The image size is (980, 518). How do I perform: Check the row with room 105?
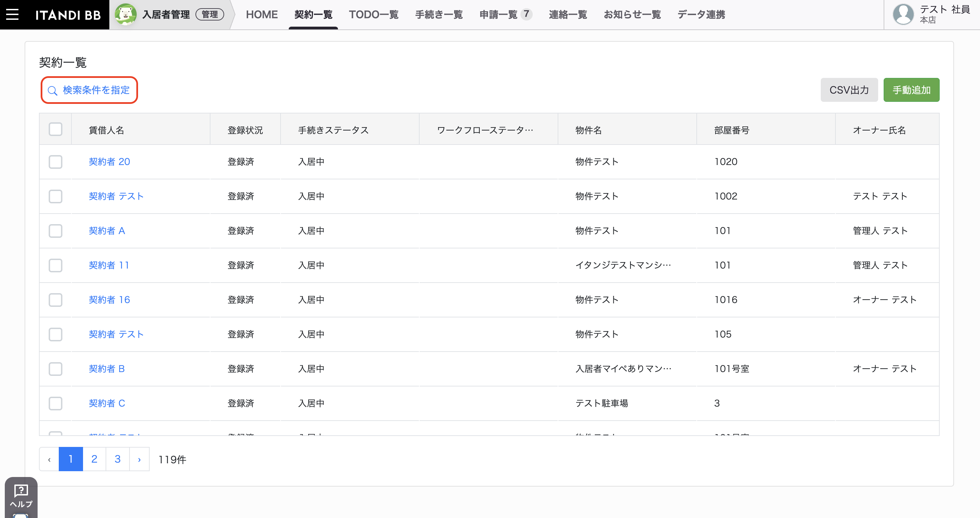(56, 334)
